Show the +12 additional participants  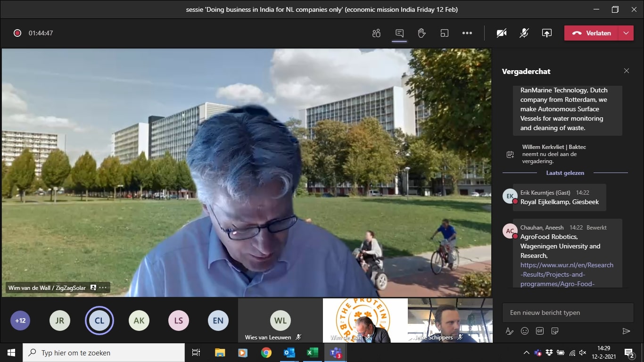[20, 321]
